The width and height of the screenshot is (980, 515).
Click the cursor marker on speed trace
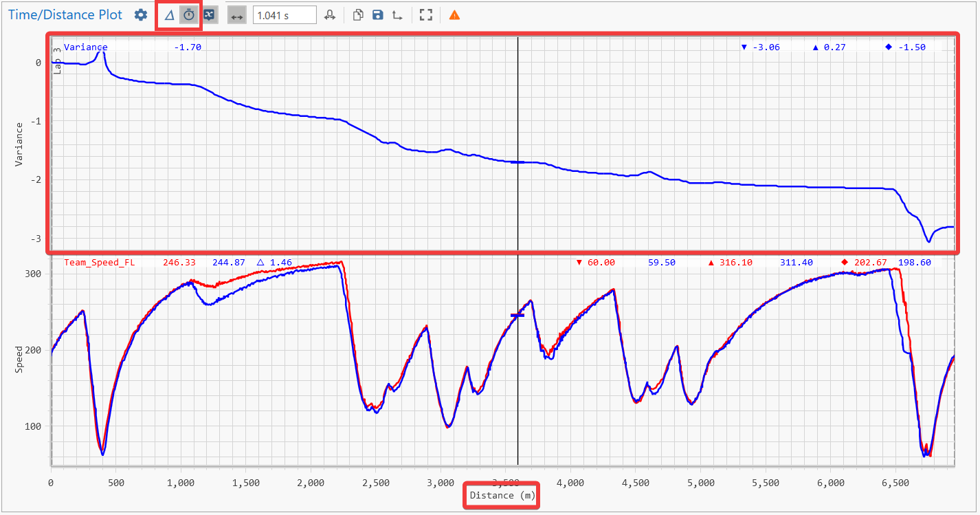517,315
